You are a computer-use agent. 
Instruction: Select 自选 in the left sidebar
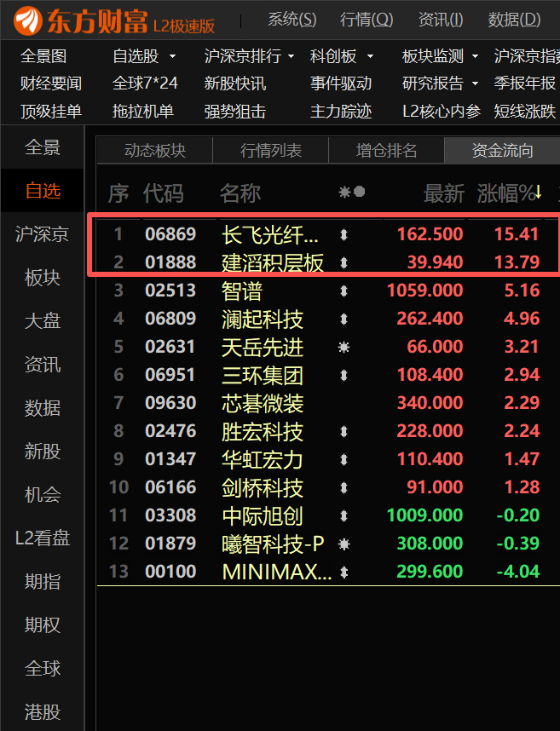(x=43, y=191)
